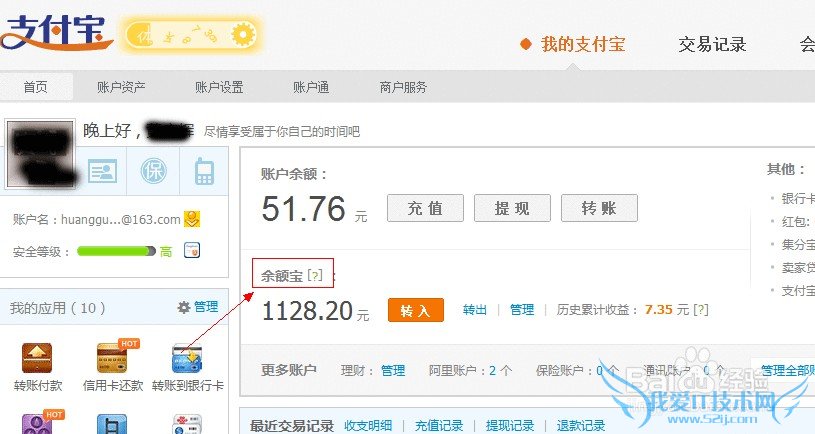Open the 账户通 navigation item
Screen dimensions: 815x434
[x=311, y=87]
